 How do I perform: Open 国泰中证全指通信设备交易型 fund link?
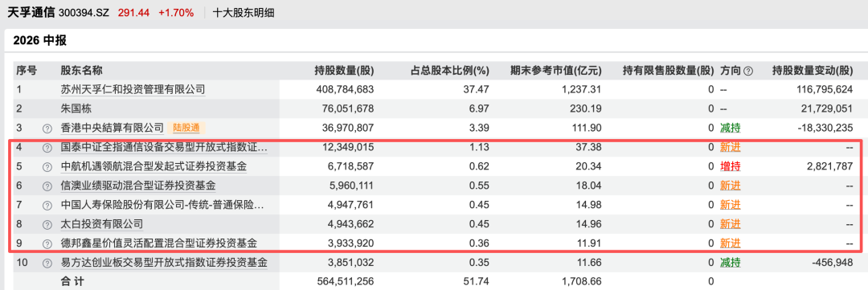point(164,147)
